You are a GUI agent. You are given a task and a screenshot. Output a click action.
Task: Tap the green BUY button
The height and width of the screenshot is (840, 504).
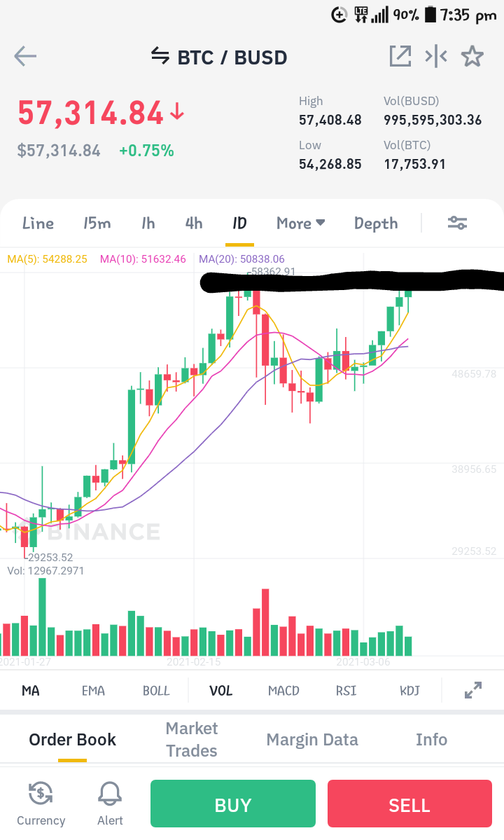(x=232, y=804)
